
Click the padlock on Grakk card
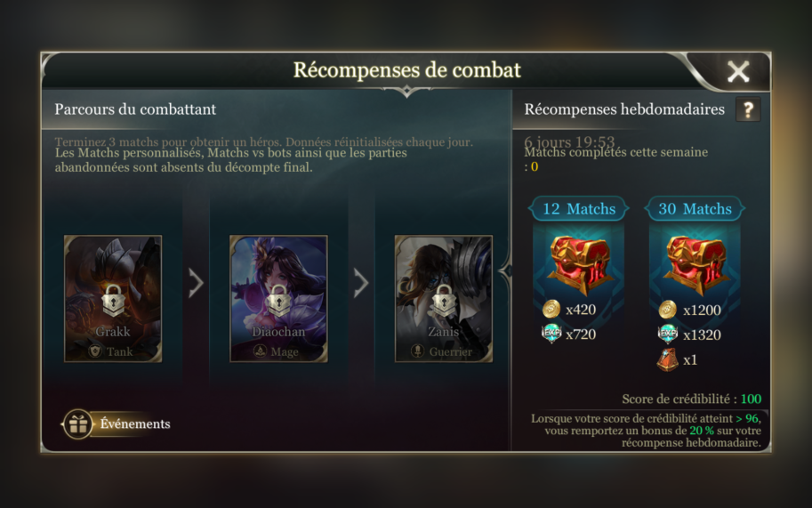point(113,301)
